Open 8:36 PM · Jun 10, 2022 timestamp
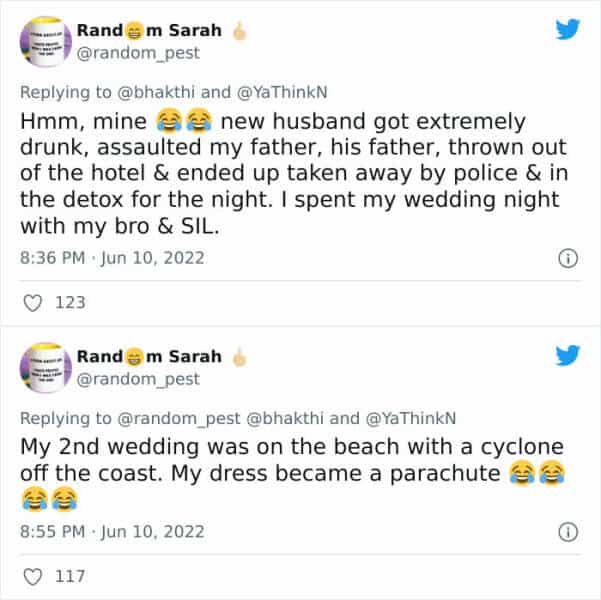The width and height of the screenshot is (601, 600). pos(112,258)
